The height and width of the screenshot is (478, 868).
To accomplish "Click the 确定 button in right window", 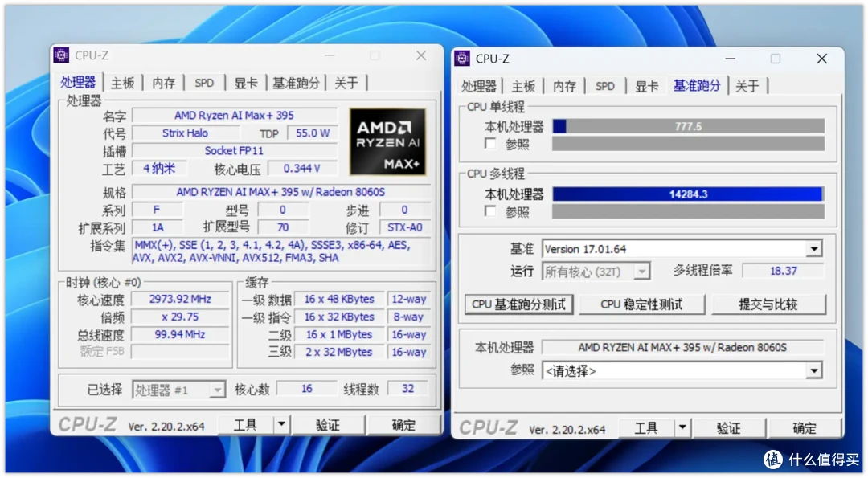I will coord(805,427).
